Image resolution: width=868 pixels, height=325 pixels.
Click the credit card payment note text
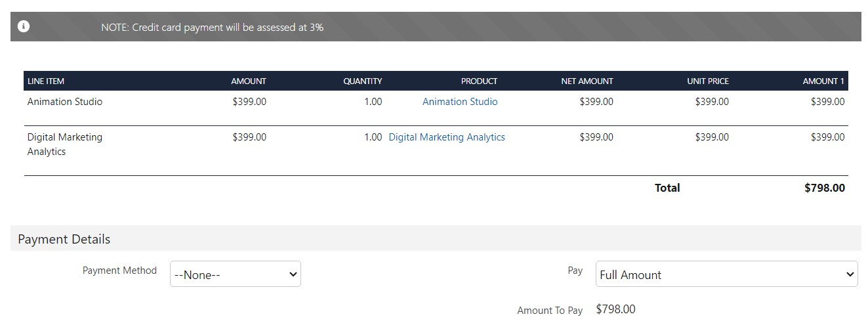click(x=212, y=28)
